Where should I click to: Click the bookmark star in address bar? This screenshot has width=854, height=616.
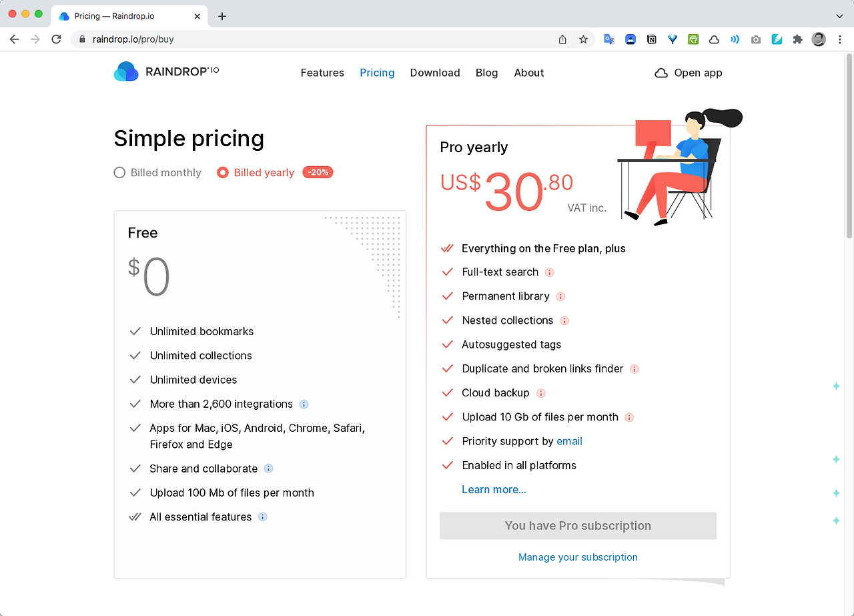coord(583,39)
